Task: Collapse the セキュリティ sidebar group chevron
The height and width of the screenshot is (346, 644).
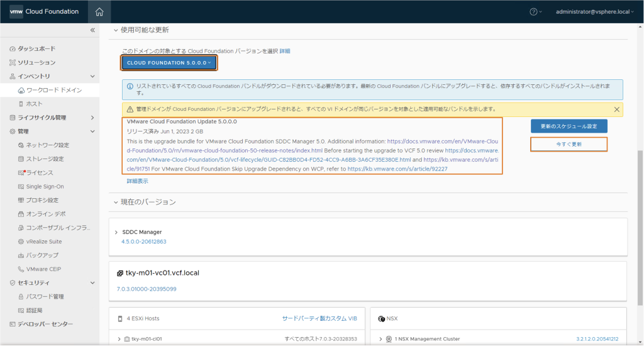Action: pyautogui.click(x=92, y=282)
